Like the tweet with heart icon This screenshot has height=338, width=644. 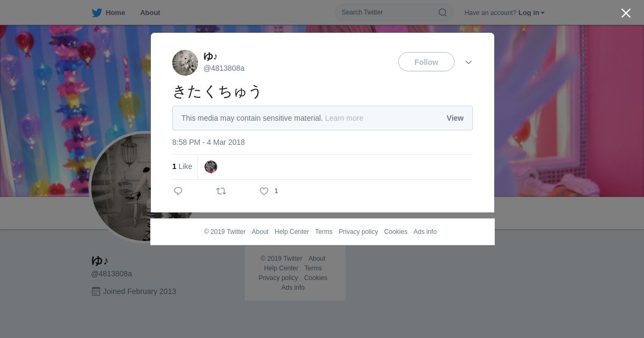(x=264, y=191)
